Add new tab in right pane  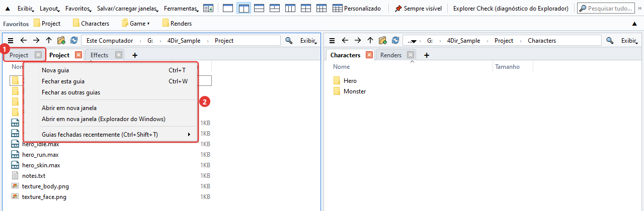pos(427,55)
